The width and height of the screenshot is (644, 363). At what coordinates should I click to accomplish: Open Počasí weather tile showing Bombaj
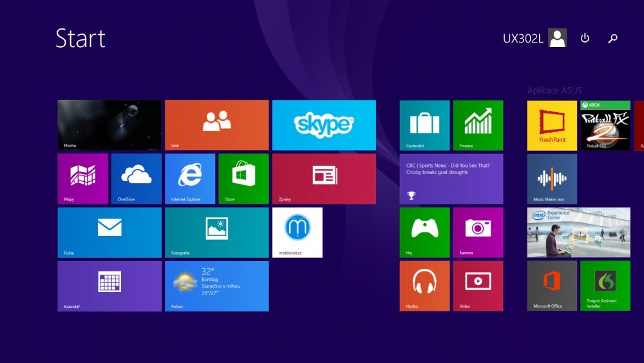(217, 286)
